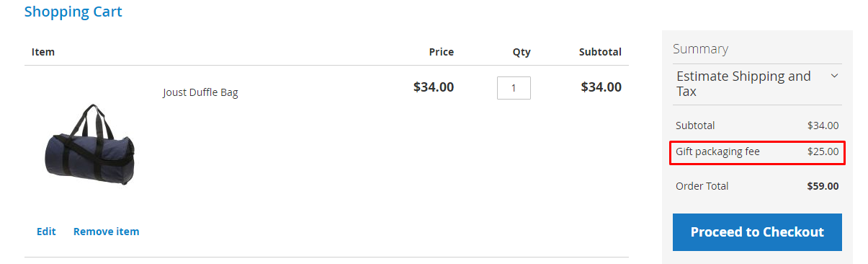Click the Subtotal label in Summary

[695, 126]
